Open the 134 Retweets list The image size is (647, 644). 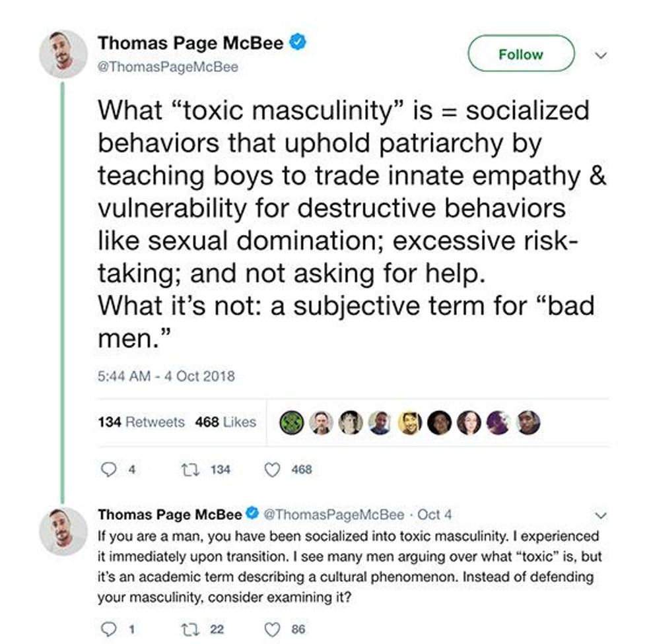(141, 422)
